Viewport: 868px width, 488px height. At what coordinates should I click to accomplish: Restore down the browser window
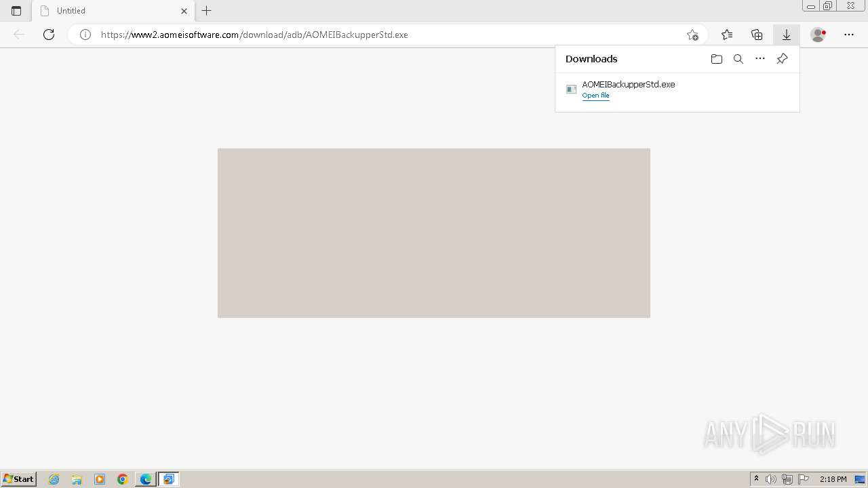[x=827, y=6]
